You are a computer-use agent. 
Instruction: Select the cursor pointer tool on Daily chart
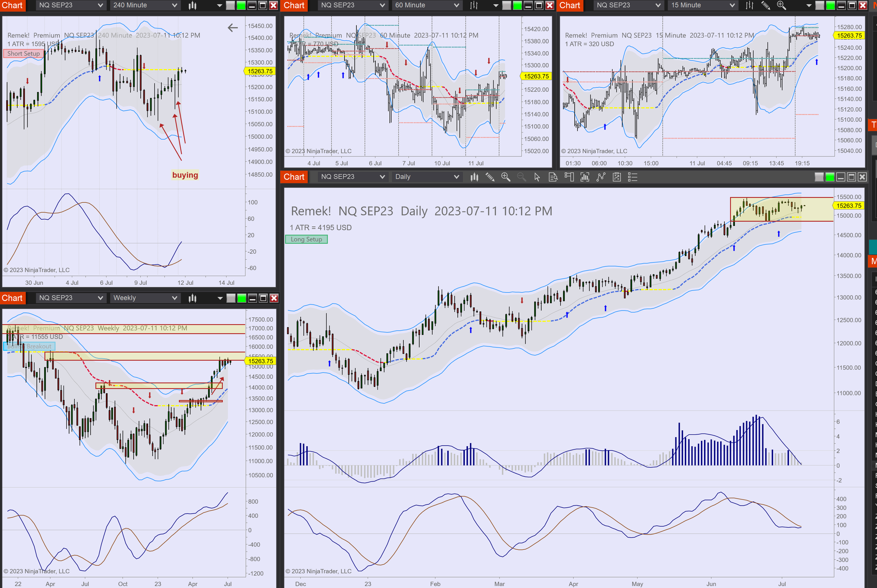[537, 177]
